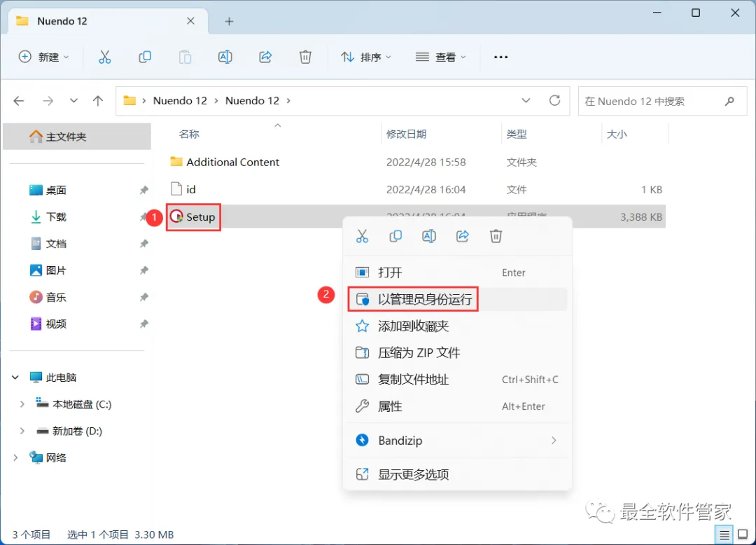
Task: Click the id file icon
Action: [176, 189]
